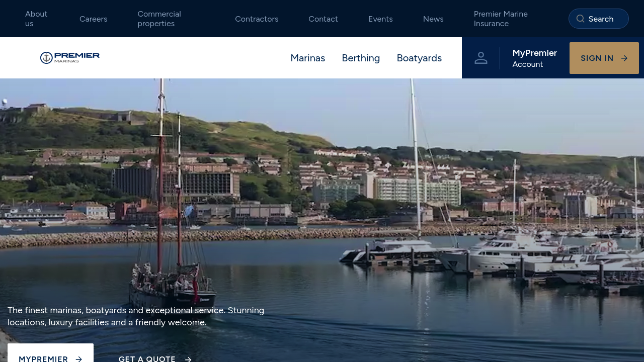Open the Boatyards menu
Screen dimensions: 644x362
click(419, 58)
